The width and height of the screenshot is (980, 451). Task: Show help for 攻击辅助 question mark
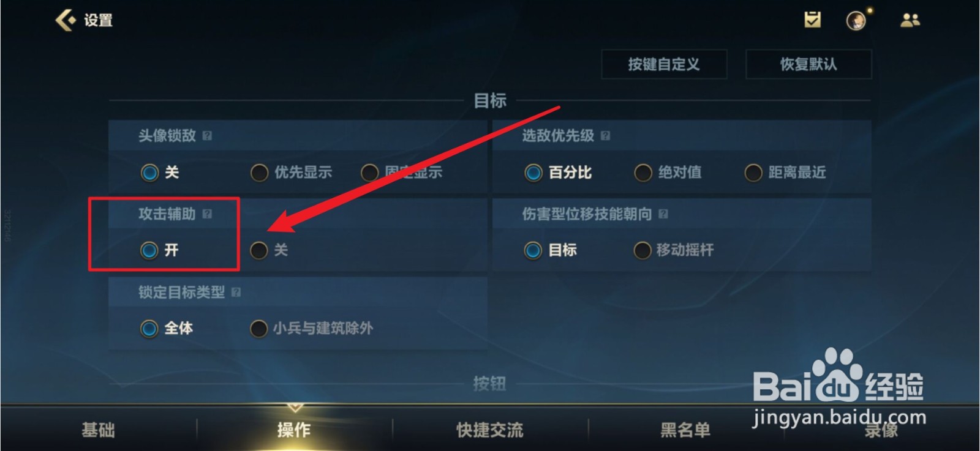[x=207, y=214]
